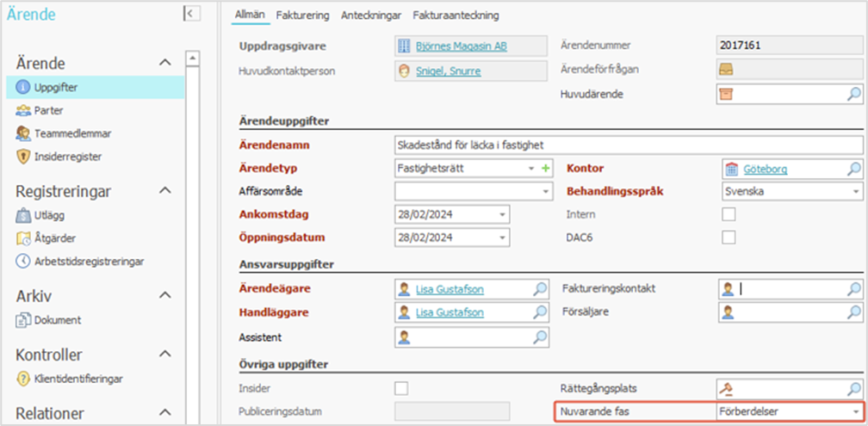Click search icon in Kontor field
This screenshot has height=426, width=868.
point(853,169)
